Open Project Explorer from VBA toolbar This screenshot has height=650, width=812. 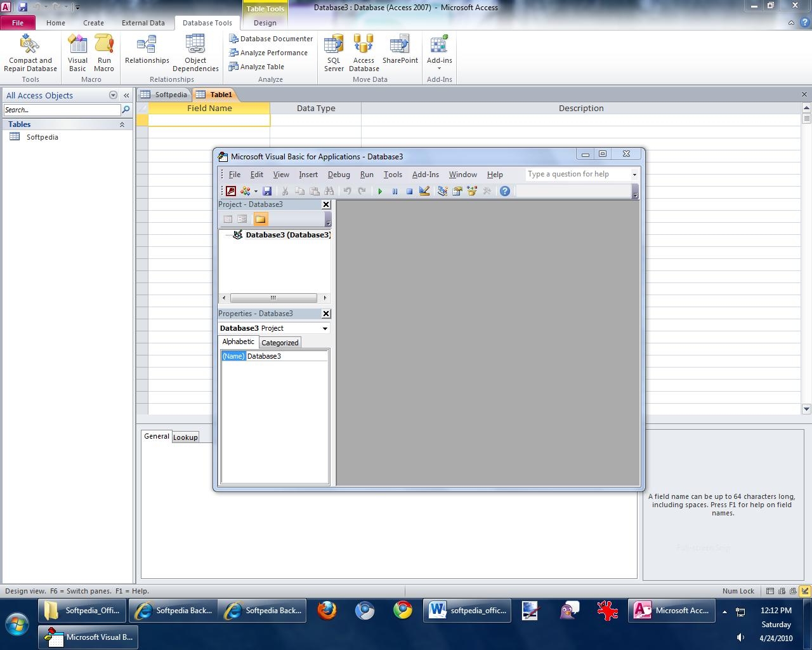pyautogui.click(x=442, y=191)
